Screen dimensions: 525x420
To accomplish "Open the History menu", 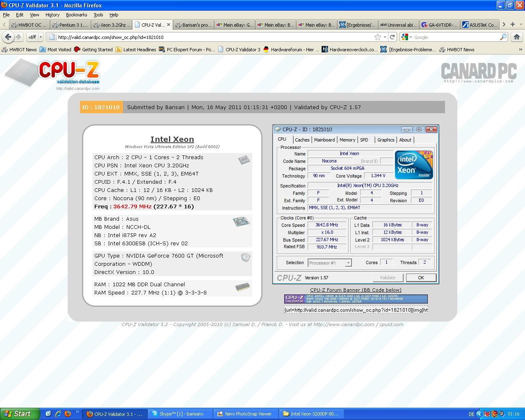I will pyautogui.click(x=52, y=15).
